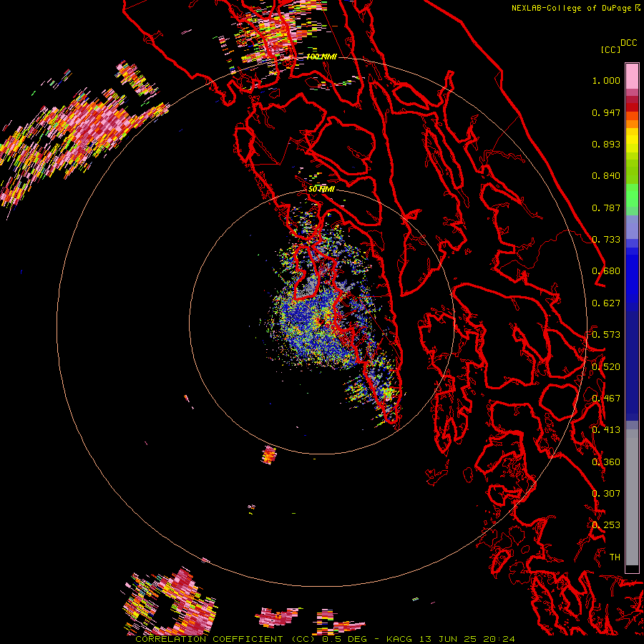Image resolution: width=644 pixels, height=644 pixels.
Task: Click the yellow segment of color bar
Action: click(x=632, y=140)
